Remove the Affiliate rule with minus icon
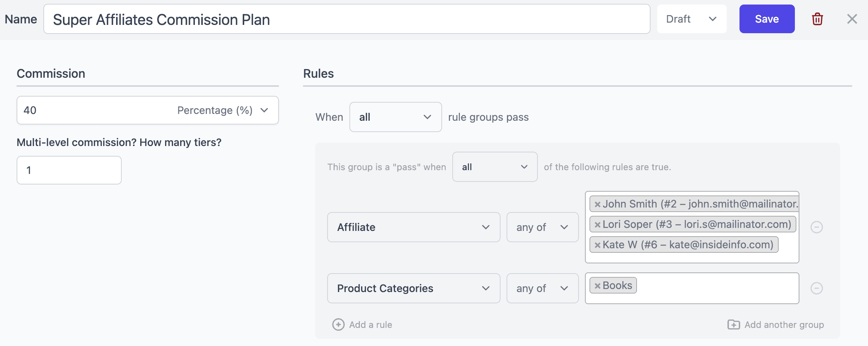 pos(816,227)
